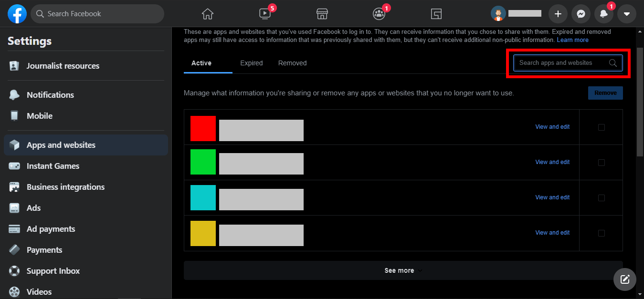This screenshot has width=644, height=299.
Task: Tick the checkbox for the green app
Action: 601,163
